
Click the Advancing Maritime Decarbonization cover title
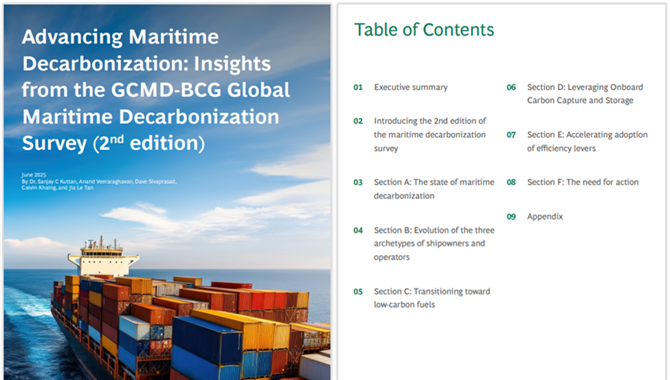[x=156, y=90]
